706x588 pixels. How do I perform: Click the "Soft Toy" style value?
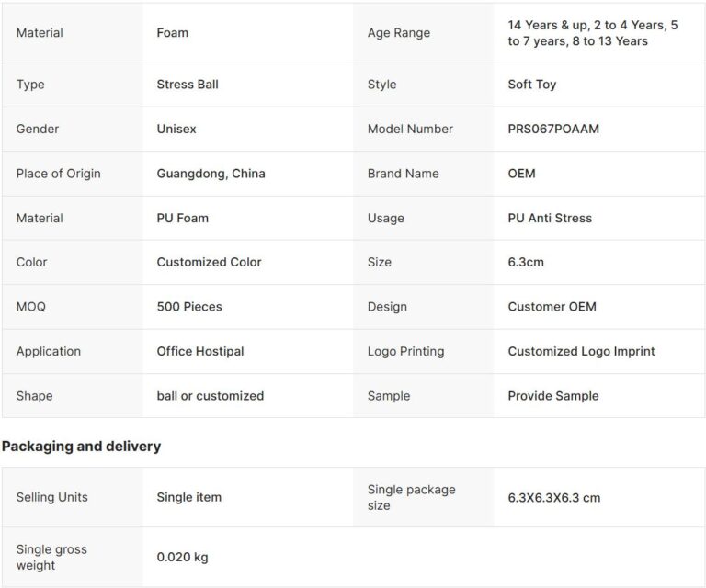(531, 85)
